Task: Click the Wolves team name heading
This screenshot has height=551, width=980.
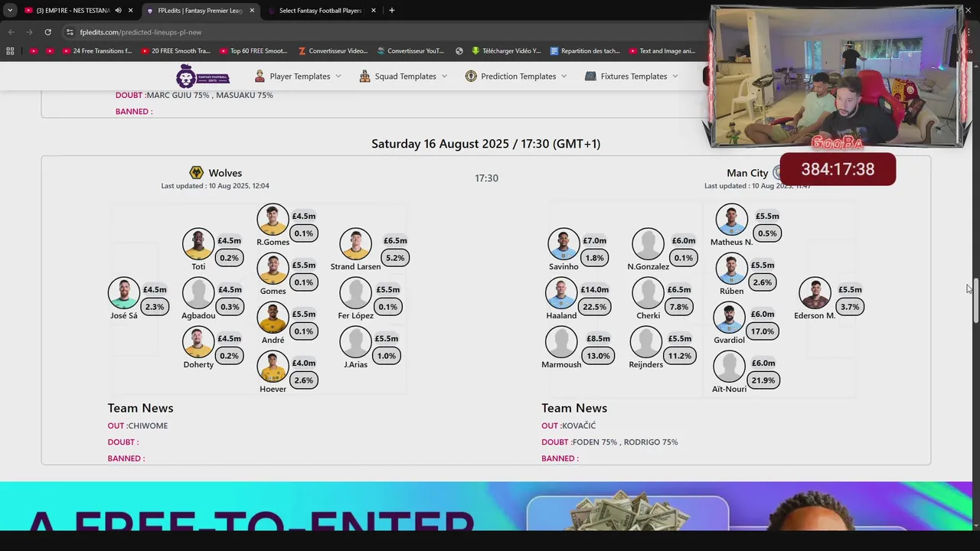Action: point(225,173)
